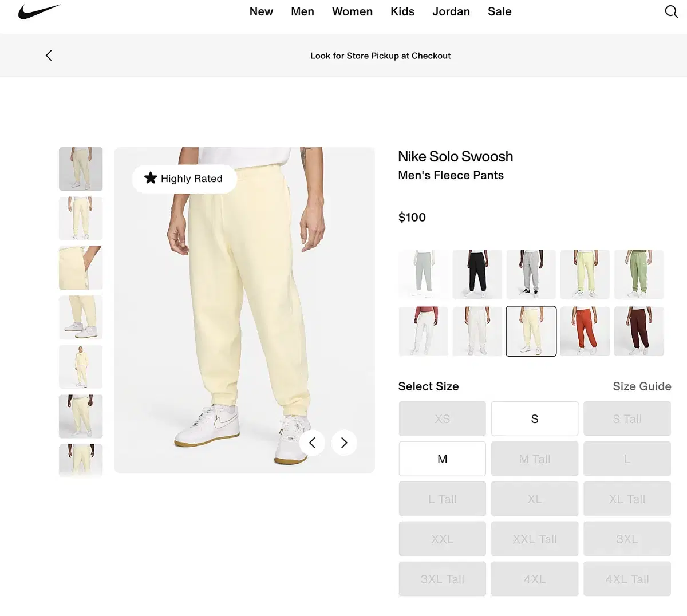Choose size M Tall
The width and height of the screenshot is (687, 616).
coord(535,459)
